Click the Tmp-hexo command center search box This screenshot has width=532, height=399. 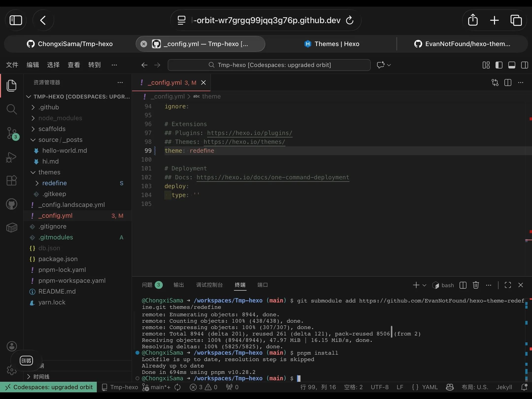(269, 65)
